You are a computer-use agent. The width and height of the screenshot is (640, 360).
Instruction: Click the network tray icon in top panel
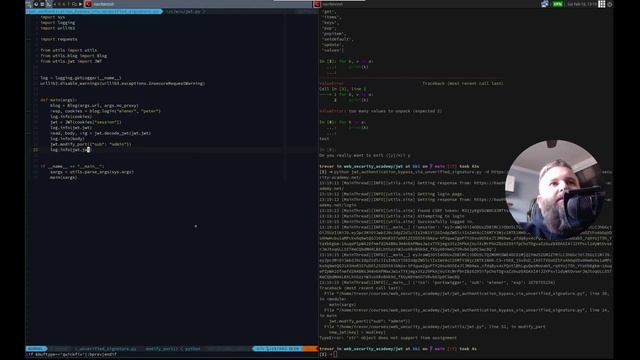pos(545,4)
